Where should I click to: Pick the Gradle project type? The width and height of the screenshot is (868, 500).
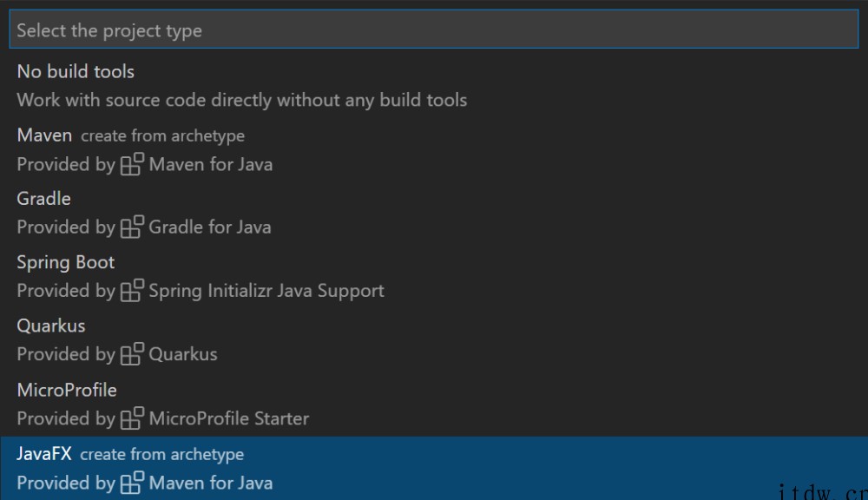pos(43,199)
